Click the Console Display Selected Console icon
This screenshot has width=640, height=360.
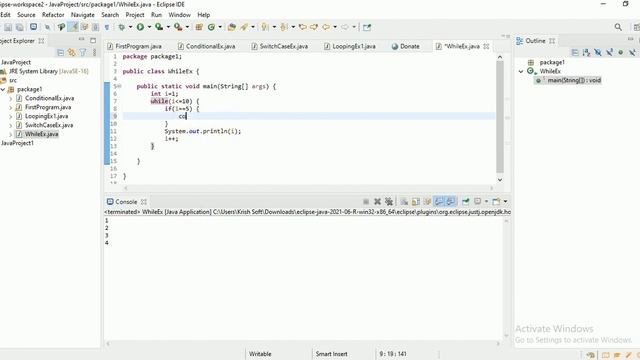pos(478,202)
